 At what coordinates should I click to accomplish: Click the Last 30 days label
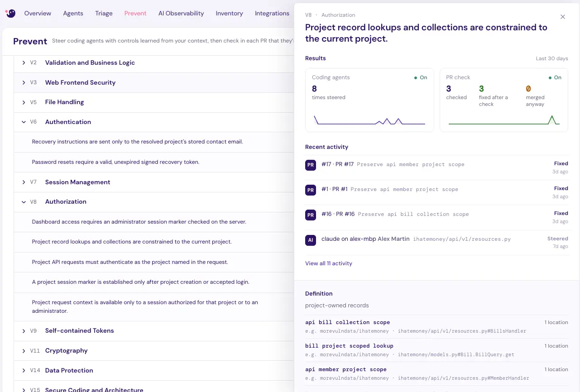click(x=552, y=58)
